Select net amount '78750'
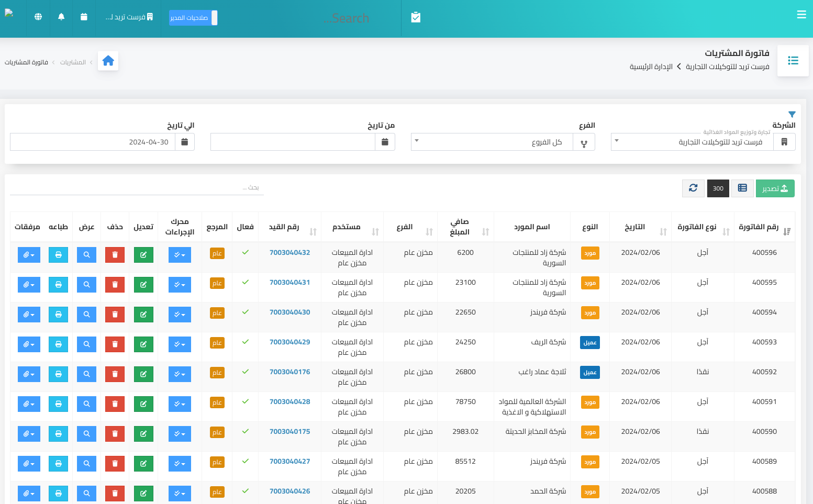813x504 pixels. (x=465, y=401)
